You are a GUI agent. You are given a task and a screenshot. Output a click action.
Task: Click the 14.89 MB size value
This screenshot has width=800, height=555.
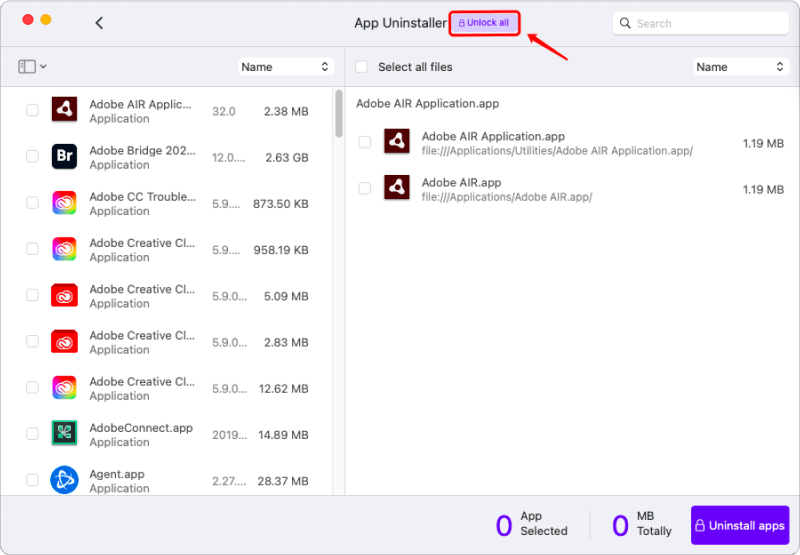(x=283, y=435)
